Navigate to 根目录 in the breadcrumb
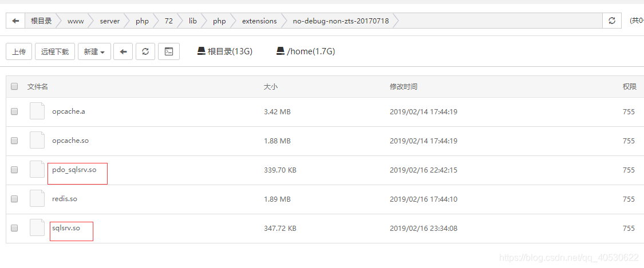Viewport: 644px width, 268px height. [41, 21]
